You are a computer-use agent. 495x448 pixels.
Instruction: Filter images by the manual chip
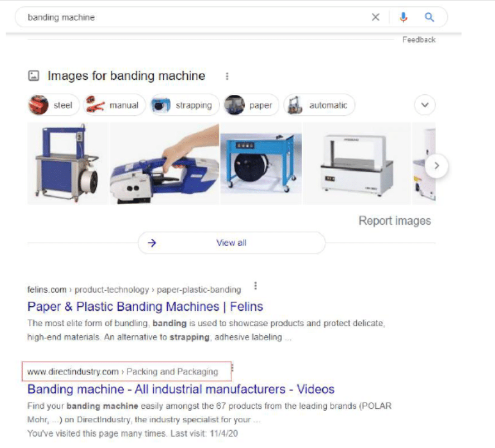(114, 105)
